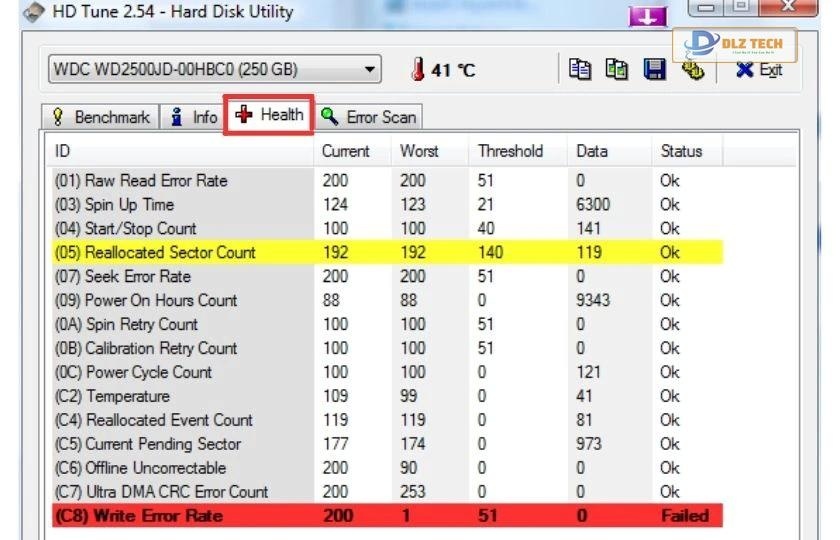Click the Threshold column header
The height and width of the screenshot is (540, 840).
[x=510, y=151]
